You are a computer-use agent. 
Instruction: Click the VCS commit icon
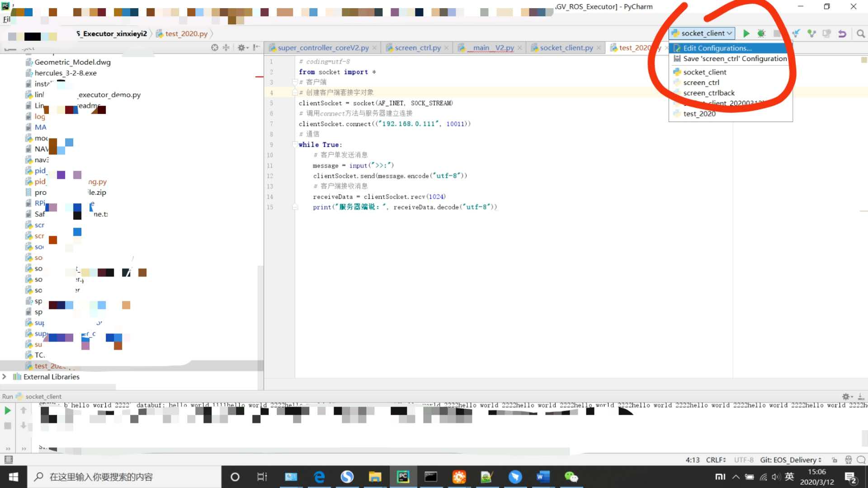pyautogui.click(x=811, y=33)
